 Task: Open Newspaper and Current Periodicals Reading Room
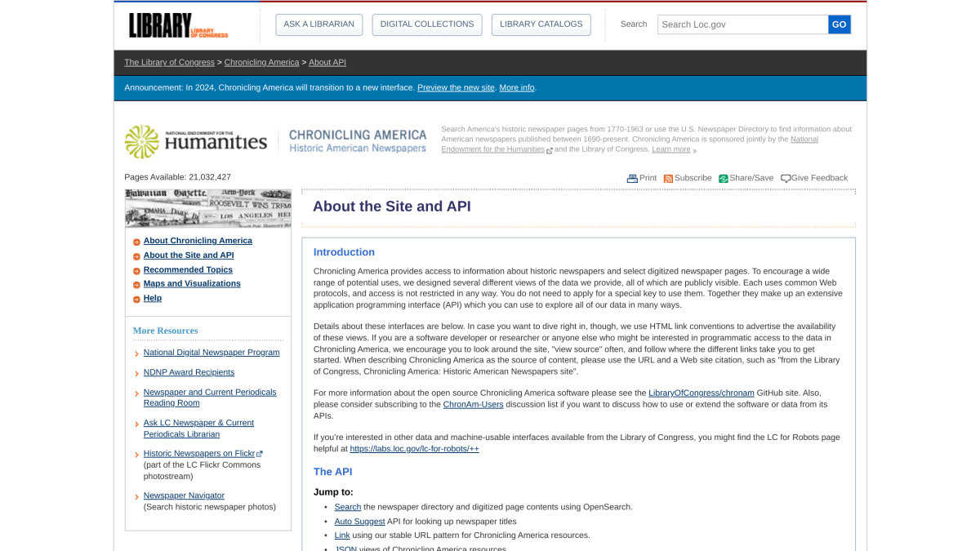pos(210,398)
